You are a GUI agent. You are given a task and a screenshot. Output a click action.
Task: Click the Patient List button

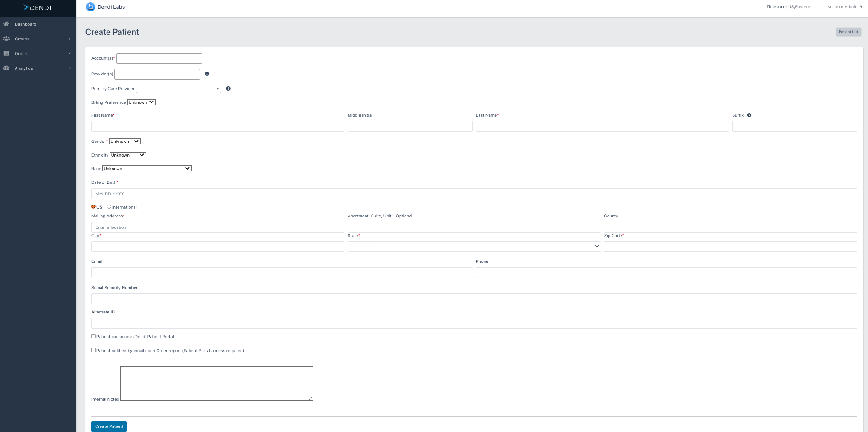click(848, 32)
